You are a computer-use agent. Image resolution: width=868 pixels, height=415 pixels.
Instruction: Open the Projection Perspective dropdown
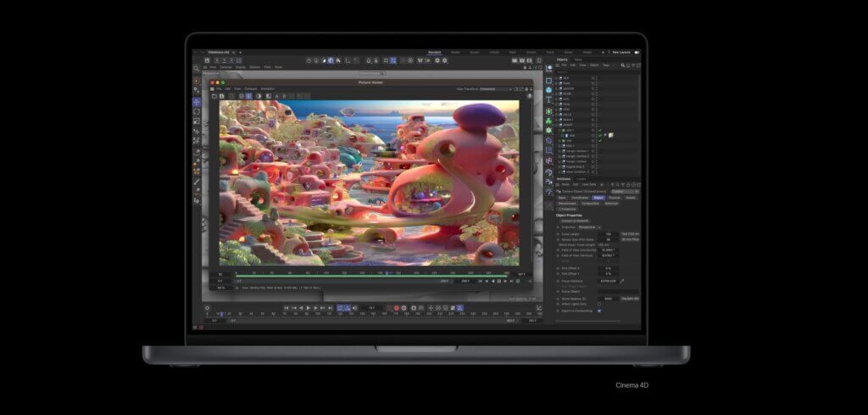[x=590, y=227]
